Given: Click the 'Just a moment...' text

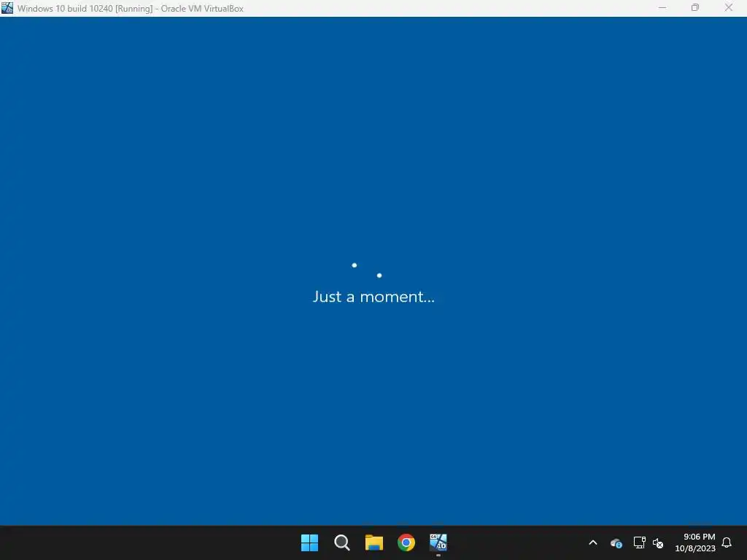Looking at the screenshot, I should pos(373,297).
